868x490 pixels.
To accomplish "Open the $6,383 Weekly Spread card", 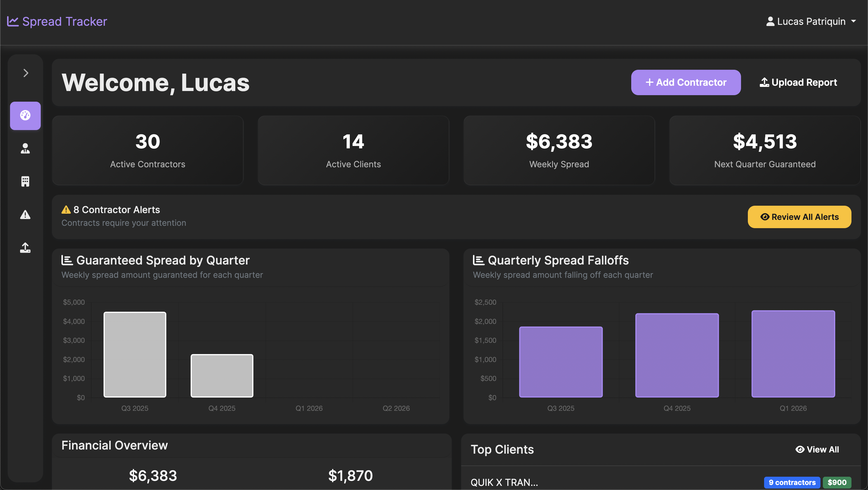I will point(559,150).
